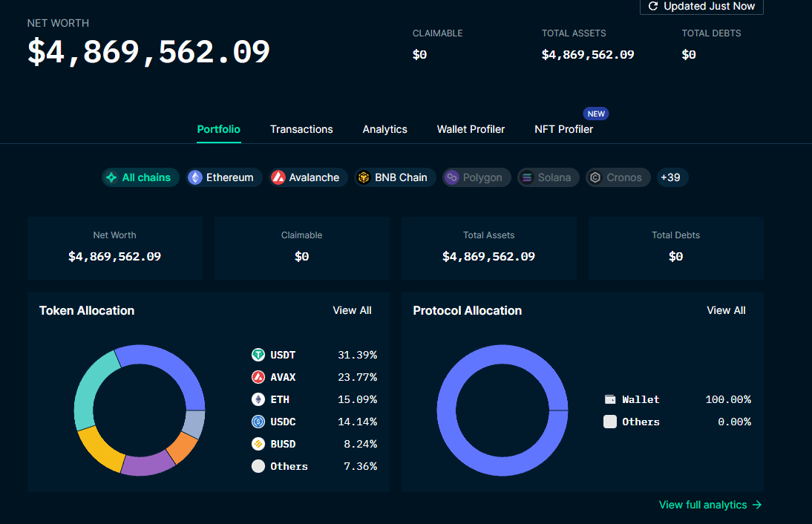Select the BNB Chain filter
Image resolution: width=812 pixels, height=524 pixels.
pos(393,177)
